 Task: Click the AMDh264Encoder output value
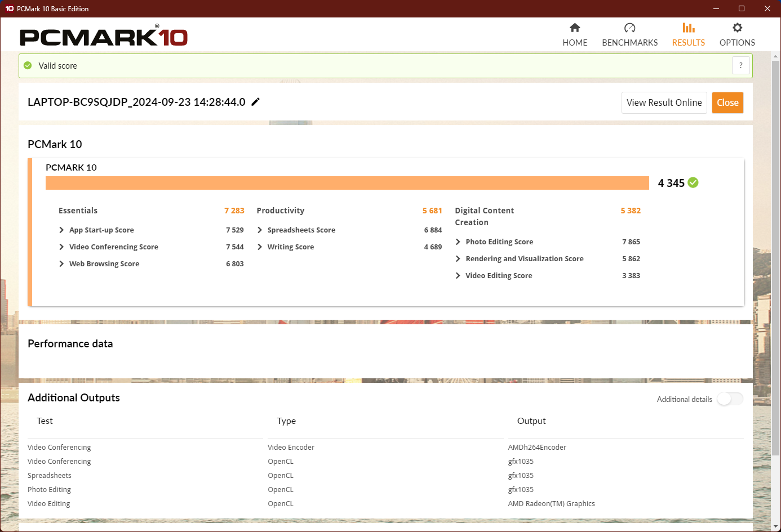pyautogui.click(x=537, y=448)
